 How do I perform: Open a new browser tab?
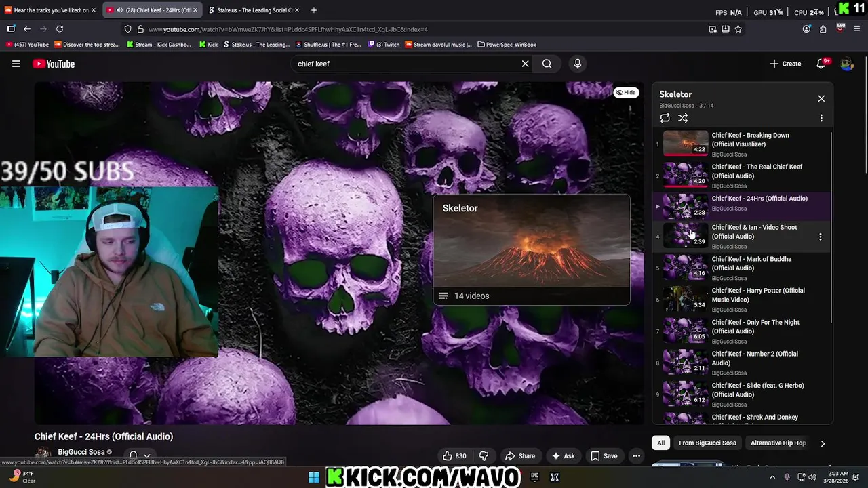[313, 10]
